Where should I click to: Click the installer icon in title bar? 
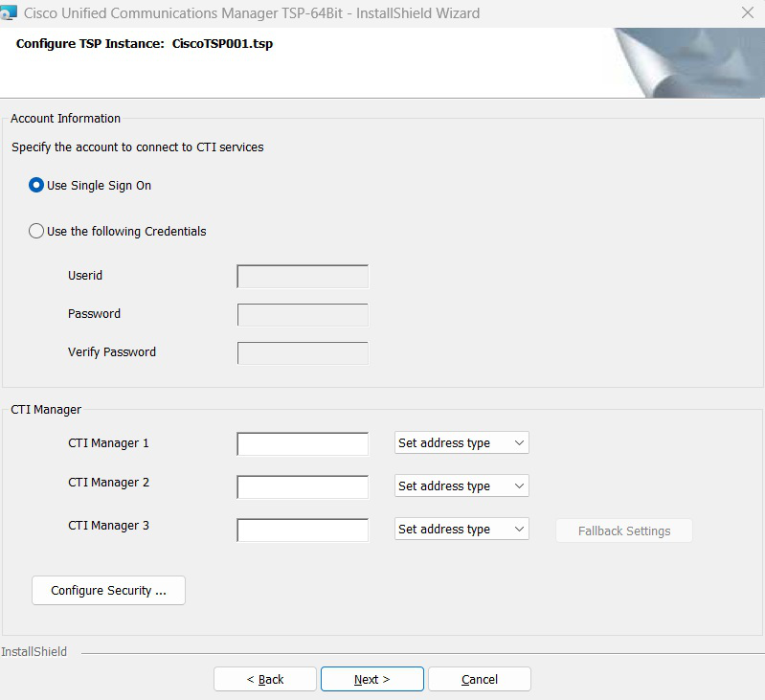pyautogui.click(x=8, y=12)
